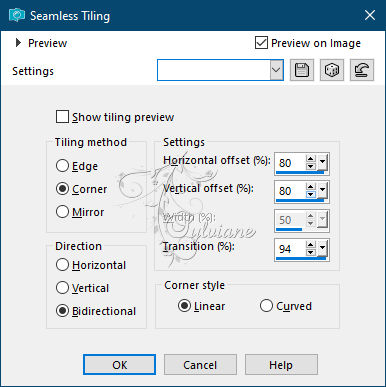386x387 pixels.
Task: Decrease Vertical offset with down spinner arrow
Action: (311, 194)
